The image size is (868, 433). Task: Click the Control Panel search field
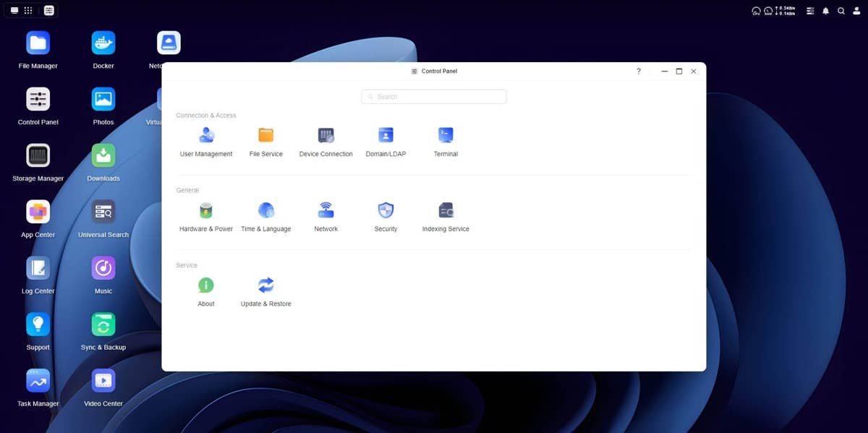tap(434, 97)
